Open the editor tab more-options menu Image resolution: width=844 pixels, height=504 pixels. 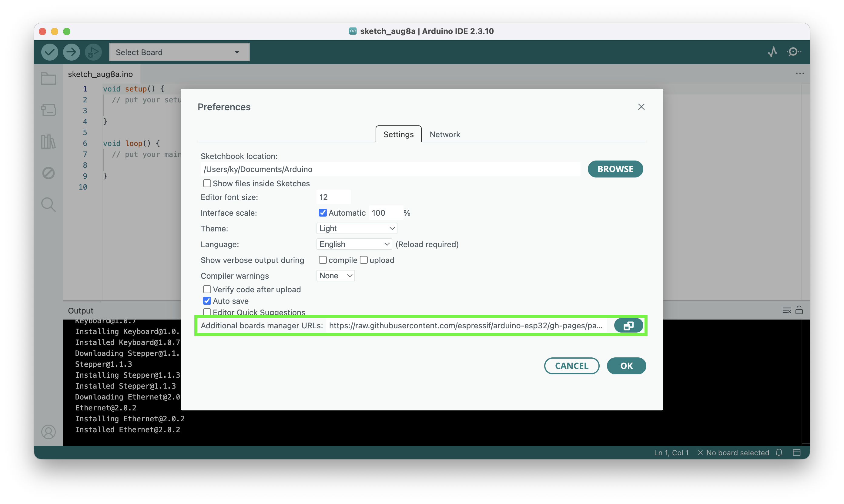[x=799, y=73]
